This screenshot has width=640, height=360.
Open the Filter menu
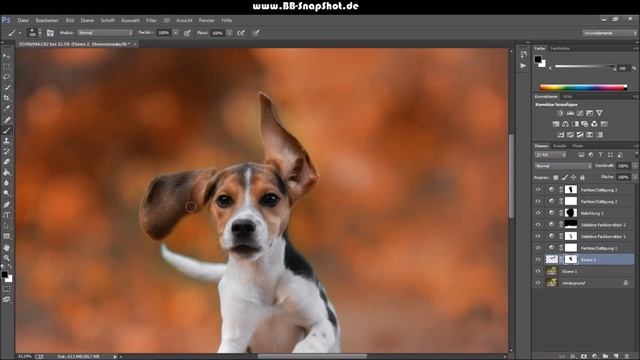(151, 20)
